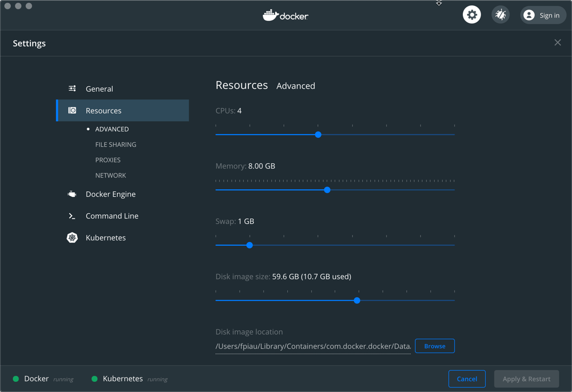Open PROXIES sub-section
The height and width of the screenshot is (392, 572).
pyautogui.click(x=107, y=160)
